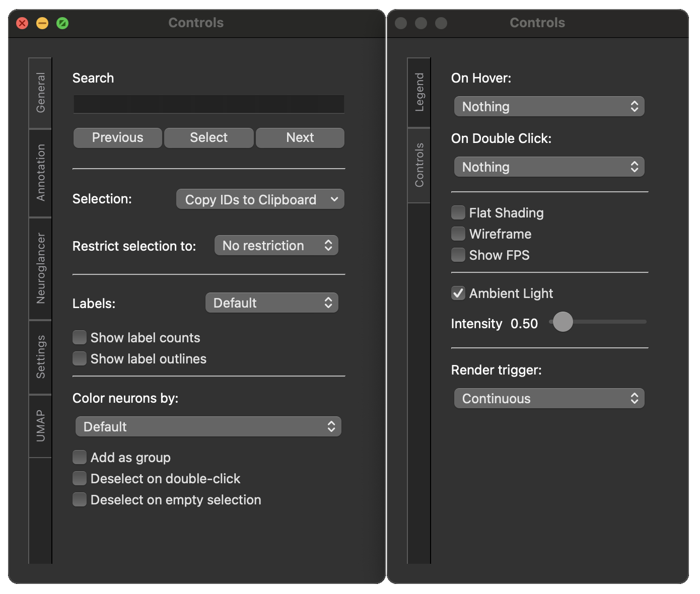
Task: Click the Next search button
Action: point(300,138)
